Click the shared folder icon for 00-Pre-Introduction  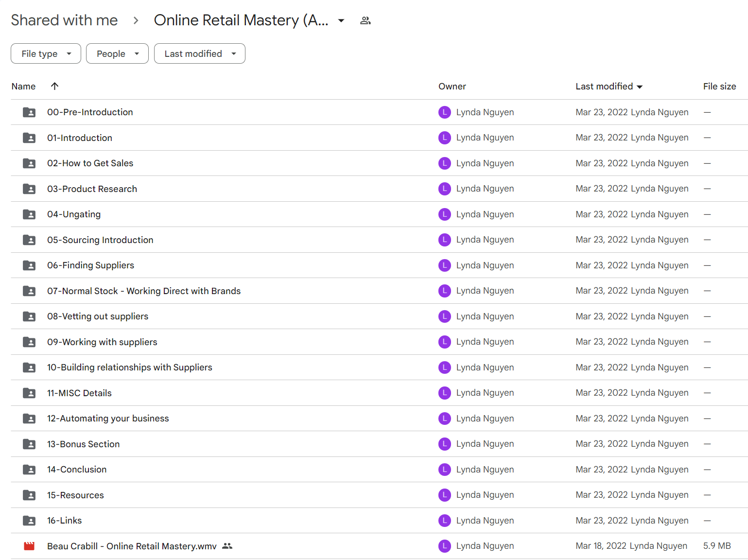[29, 112]
